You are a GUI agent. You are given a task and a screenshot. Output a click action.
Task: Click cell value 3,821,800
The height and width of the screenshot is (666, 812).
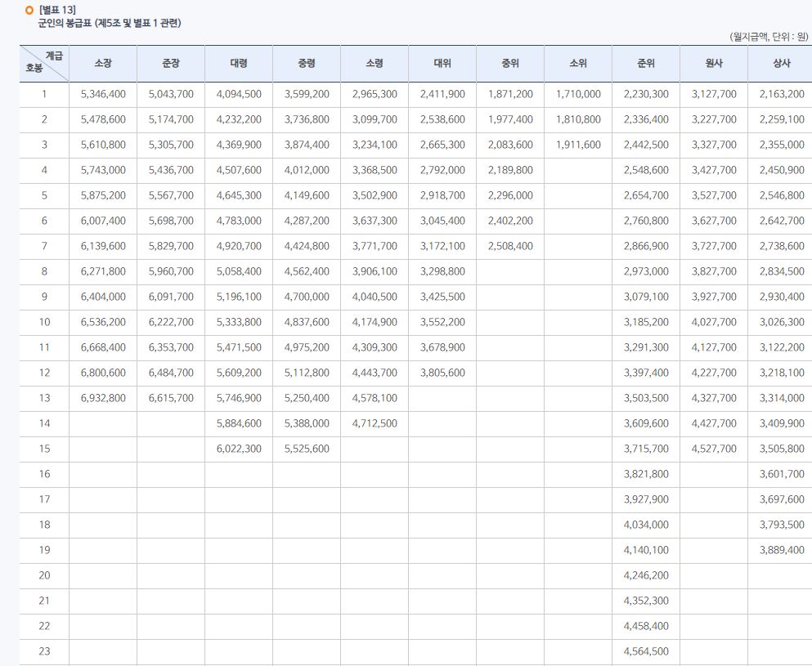click(646, 475)
